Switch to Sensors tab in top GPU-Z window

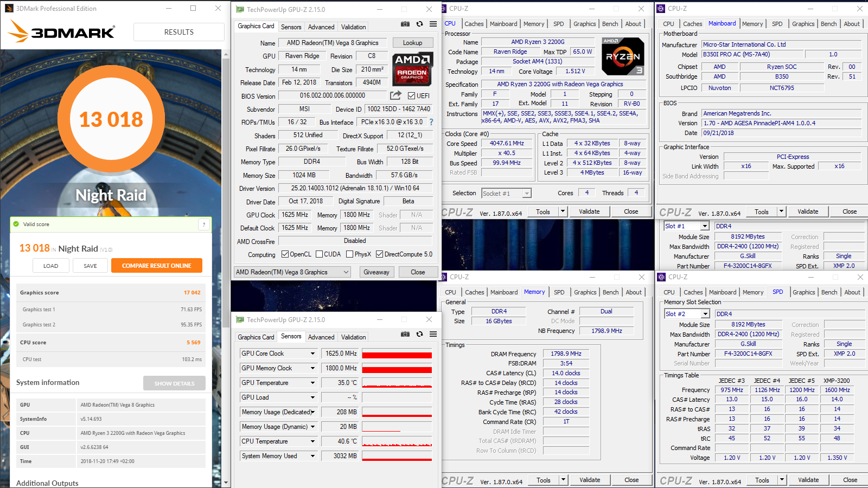[x=291, y=27]
